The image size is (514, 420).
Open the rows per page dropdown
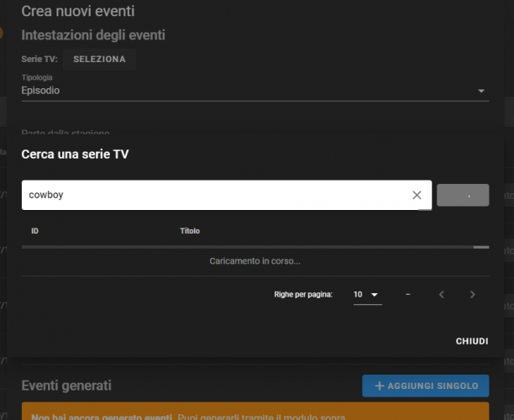[368, 295]
